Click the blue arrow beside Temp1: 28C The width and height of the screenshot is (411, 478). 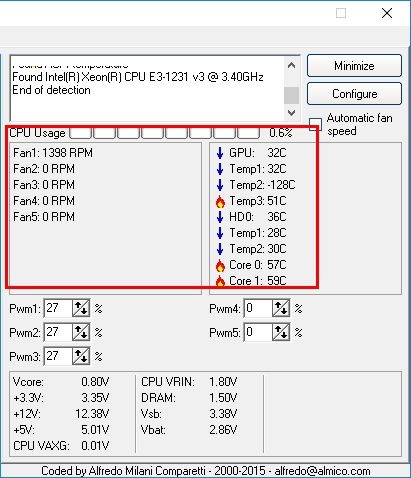[220, 233]
